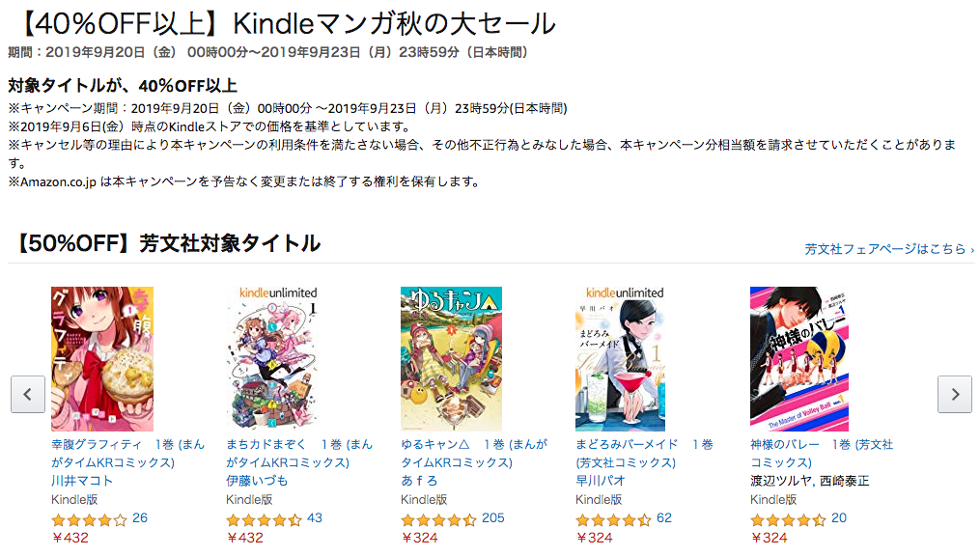Click the 神様のバレー 1巻 title link
Viewport: 980px width, 557px height.
[822, 454]
